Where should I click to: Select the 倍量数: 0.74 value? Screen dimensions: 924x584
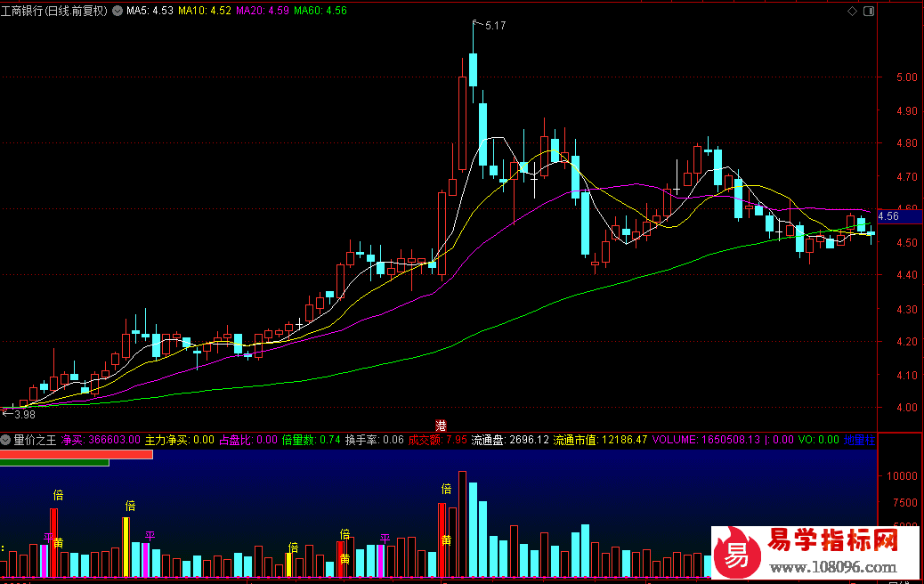312,440
